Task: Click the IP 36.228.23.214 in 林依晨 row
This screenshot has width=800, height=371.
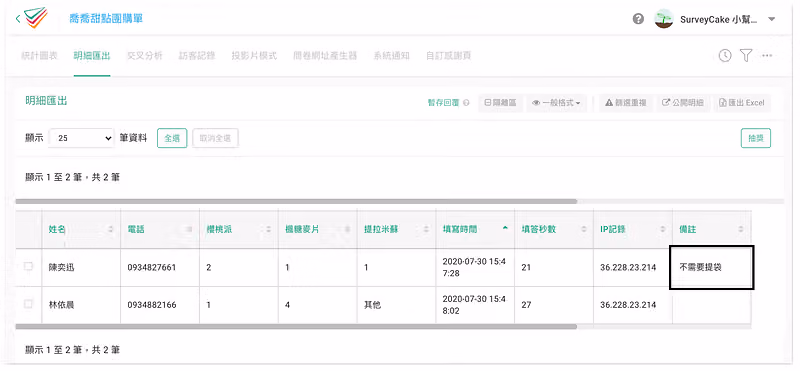Action: pyautogui.click(x=628, y=305)
